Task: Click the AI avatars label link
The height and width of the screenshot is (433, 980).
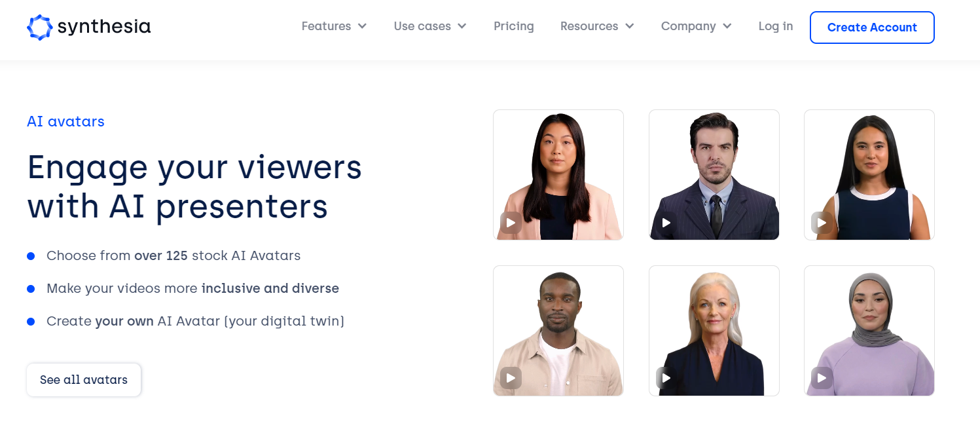Action: [x=65, y=121]
